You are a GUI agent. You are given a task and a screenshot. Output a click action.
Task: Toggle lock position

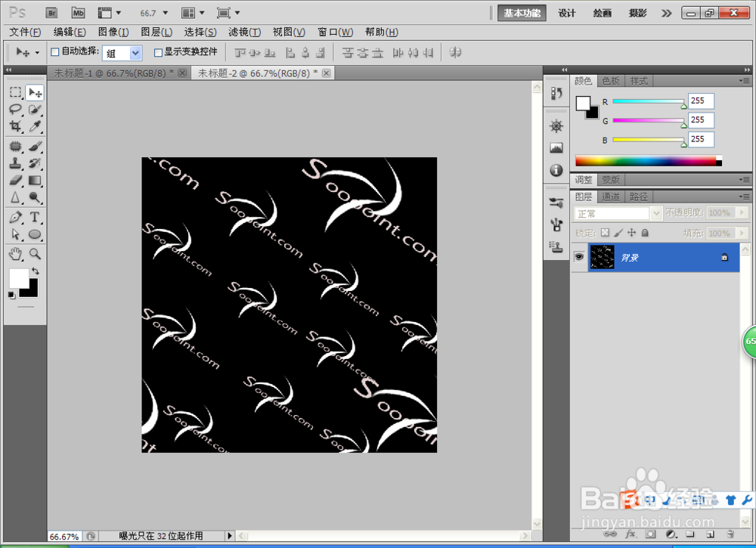click(x=631, y=234)
